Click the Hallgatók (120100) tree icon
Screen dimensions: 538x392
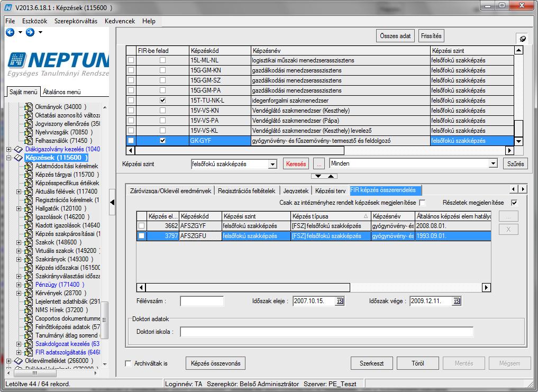29,208
